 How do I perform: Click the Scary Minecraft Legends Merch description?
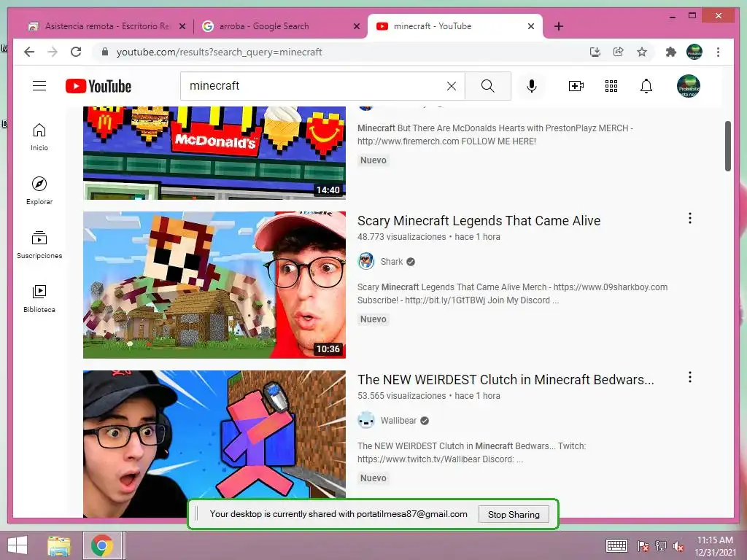click(x=512, y=294)
